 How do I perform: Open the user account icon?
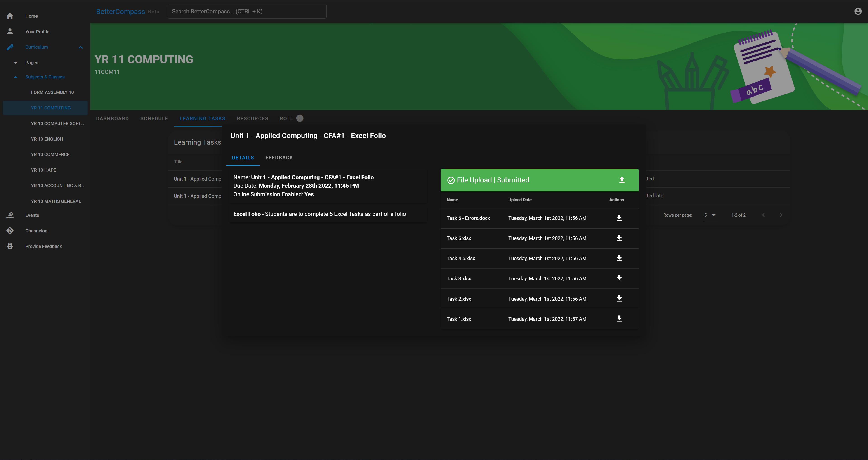(x=858, y=12)
